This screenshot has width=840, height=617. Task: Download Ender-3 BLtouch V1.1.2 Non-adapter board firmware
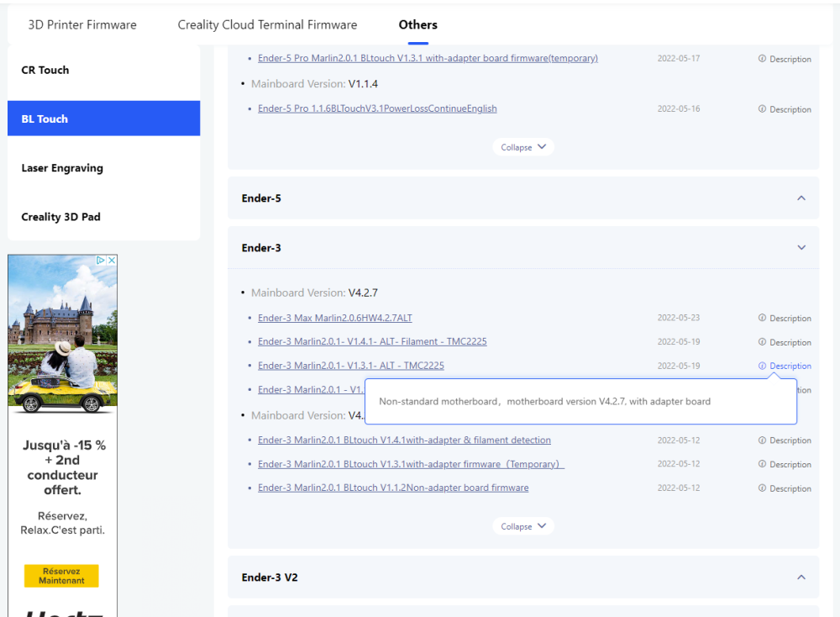click(393, 488)
